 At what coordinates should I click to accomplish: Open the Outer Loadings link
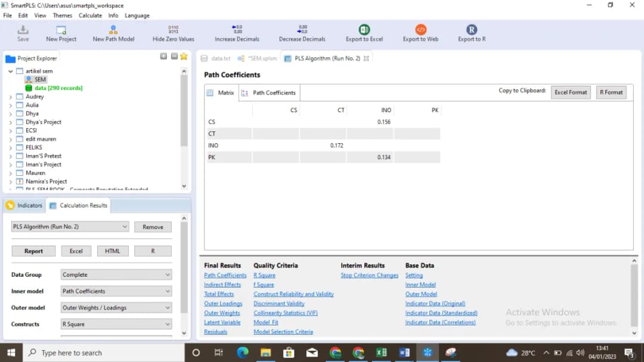pyautogui.click(x=223, y=304)
